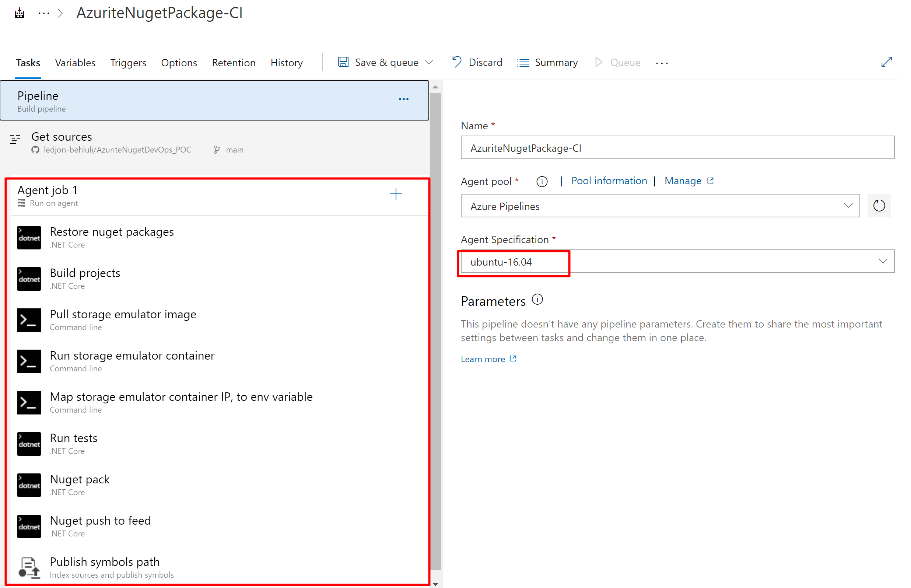Click the Agent pool info icon
The image size is (911, 588).
542,182
